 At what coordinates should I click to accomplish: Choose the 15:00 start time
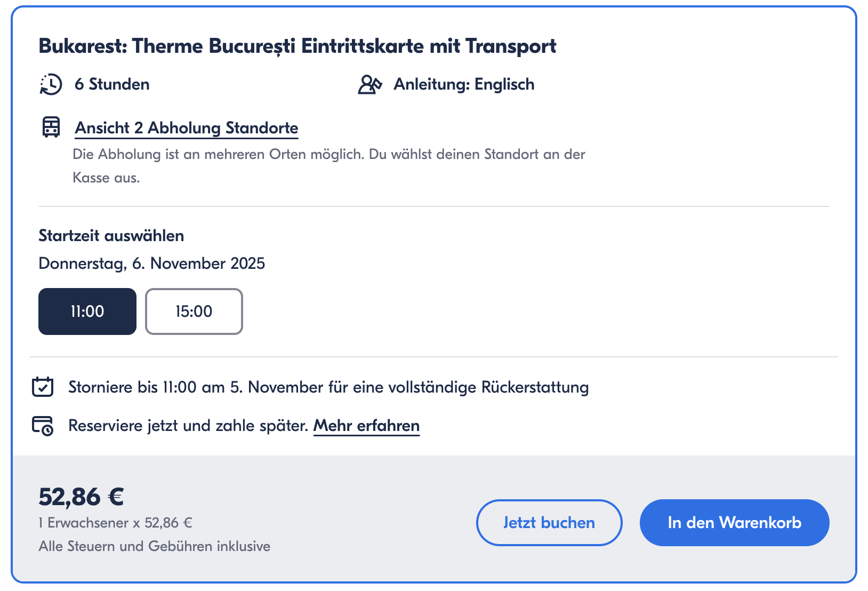(x=194, y=312)
